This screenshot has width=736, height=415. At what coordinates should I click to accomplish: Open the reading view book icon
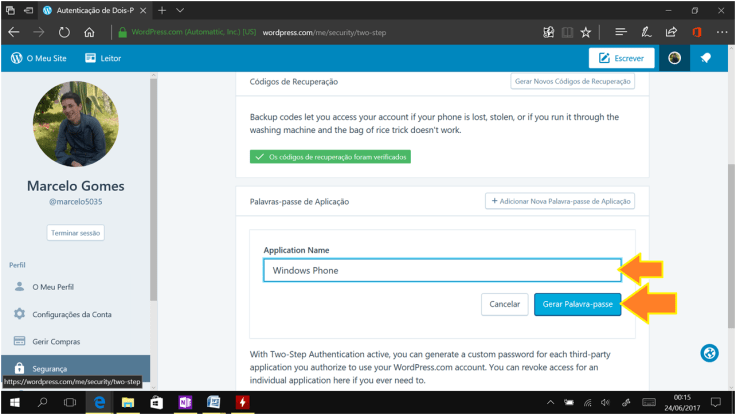coord(566,32)
